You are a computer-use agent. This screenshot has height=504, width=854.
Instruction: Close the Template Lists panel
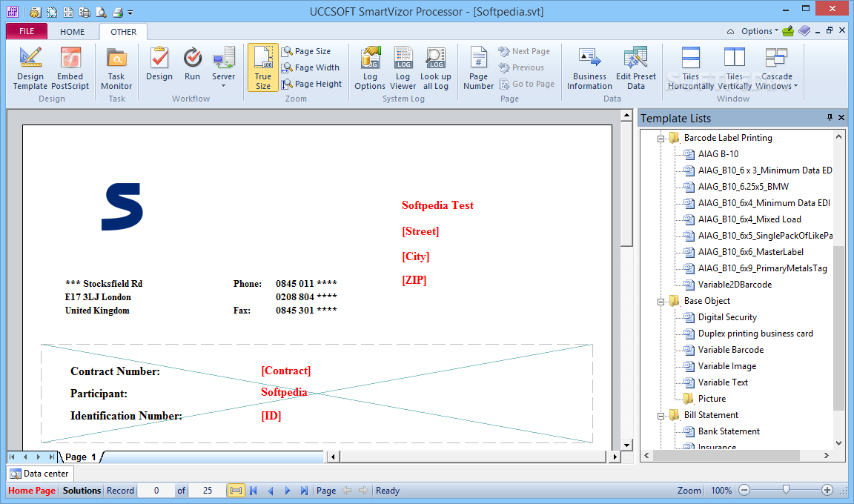click(841, 118)
